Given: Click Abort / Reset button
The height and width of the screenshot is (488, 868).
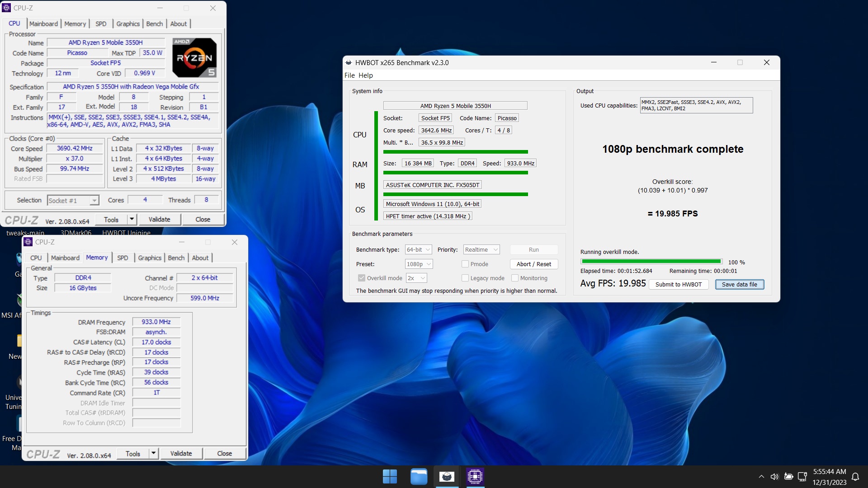Looking at the screenshot, I should point(534,264).
